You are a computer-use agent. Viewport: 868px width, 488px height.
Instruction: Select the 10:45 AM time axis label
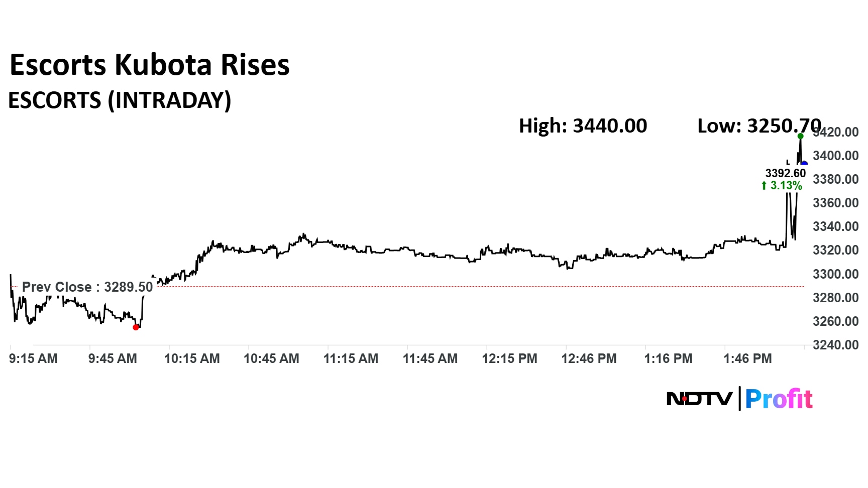point(271,358)
